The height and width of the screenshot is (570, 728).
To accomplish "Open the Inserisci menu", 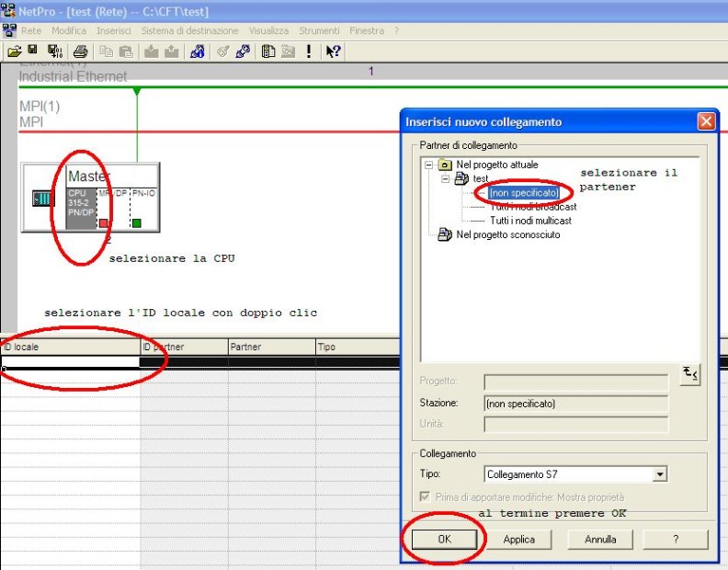I will pyautogui.click(x=114, y=30).
